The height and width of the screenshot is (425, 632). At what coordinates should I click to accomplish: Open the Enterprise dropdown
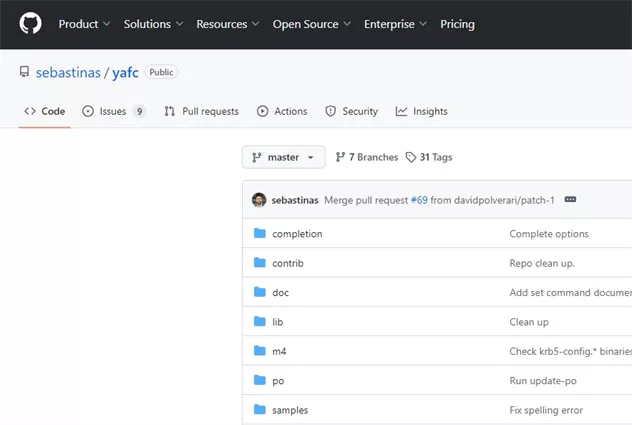coord(395,24)
